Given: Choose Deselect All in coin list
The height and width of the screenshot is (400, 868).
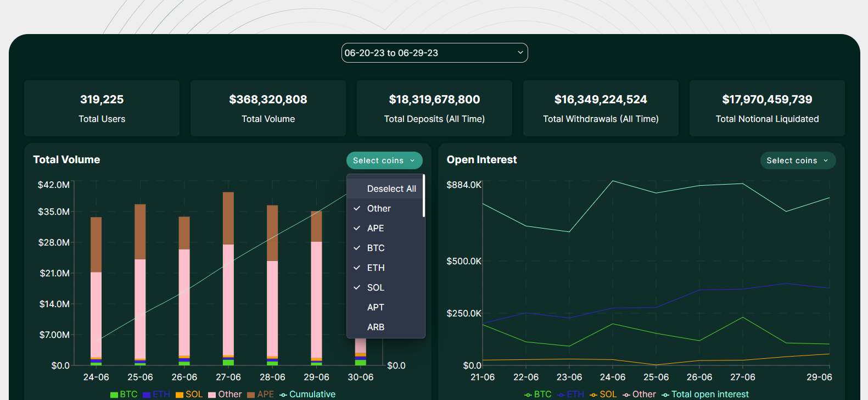Looking at the screenshot, I should [385, 188].
